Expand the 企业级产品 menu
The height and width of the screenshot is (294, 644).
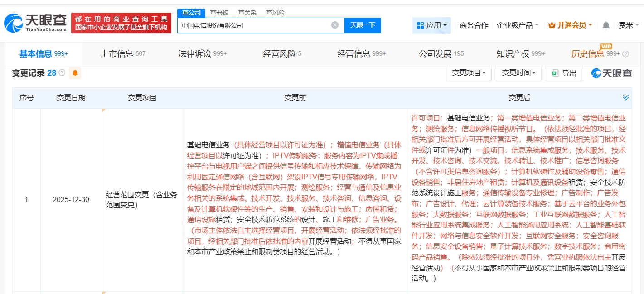pyautogui.click(x=518, y=25)
